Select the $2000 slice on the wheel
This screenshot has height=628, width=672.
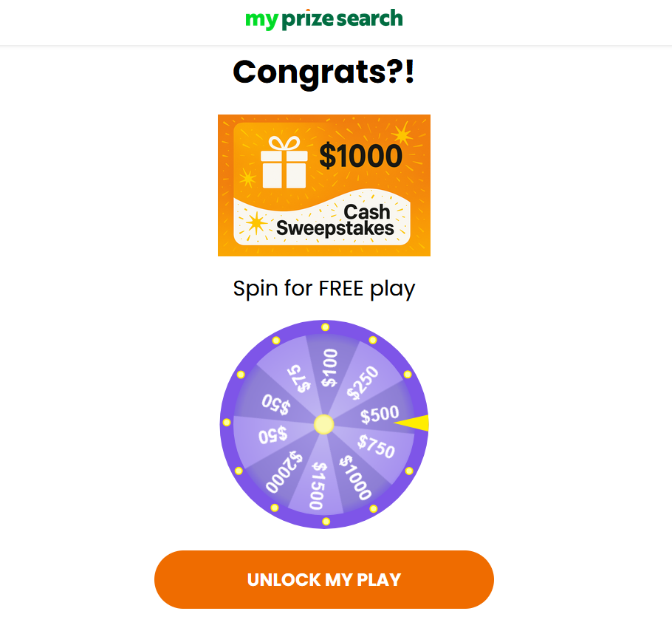pyautogui.click(x=284, y=471)
